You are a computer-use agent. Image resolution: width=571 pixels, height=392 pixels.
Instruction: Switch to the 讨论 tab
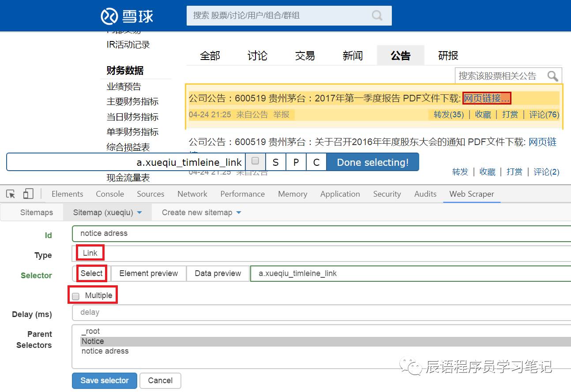(258, 56)
